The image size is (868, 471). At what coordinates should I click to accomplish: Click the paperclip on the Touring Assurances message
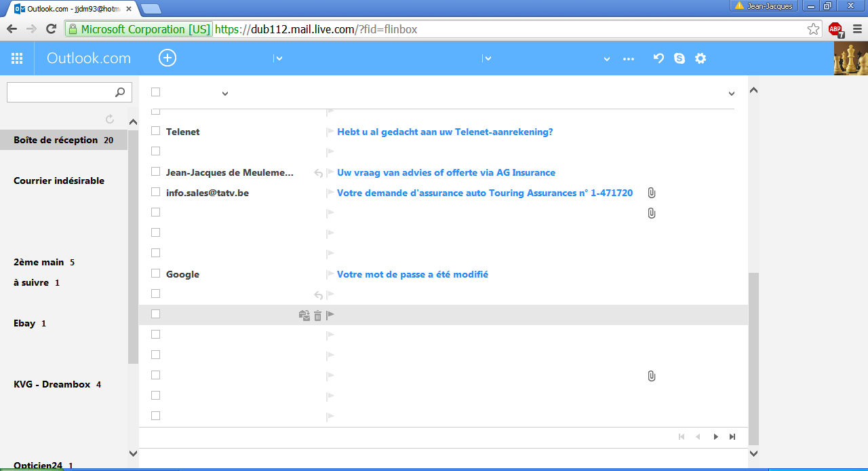[x=651, y=193]
